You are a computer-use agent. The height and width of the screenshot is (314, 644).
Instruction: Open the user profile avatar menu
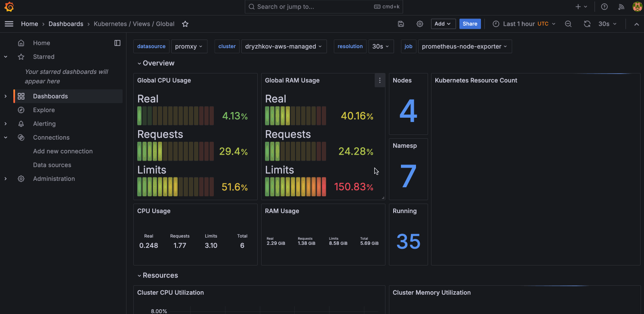click(x=637, y=6)
